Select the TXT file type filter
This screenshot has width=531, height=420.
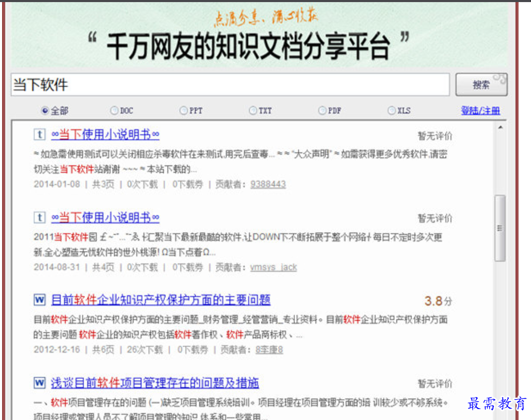[x=252, y=111]
